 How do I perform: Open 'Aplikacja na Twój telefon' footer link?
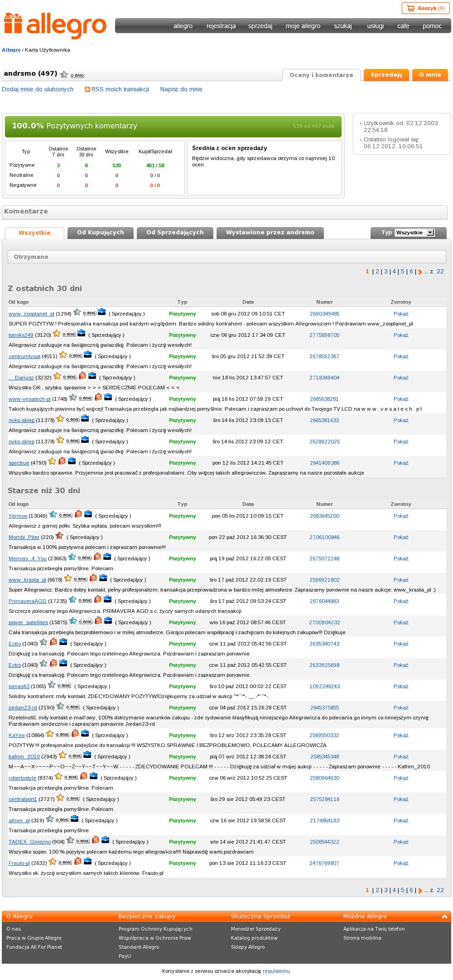click(374, 929)
